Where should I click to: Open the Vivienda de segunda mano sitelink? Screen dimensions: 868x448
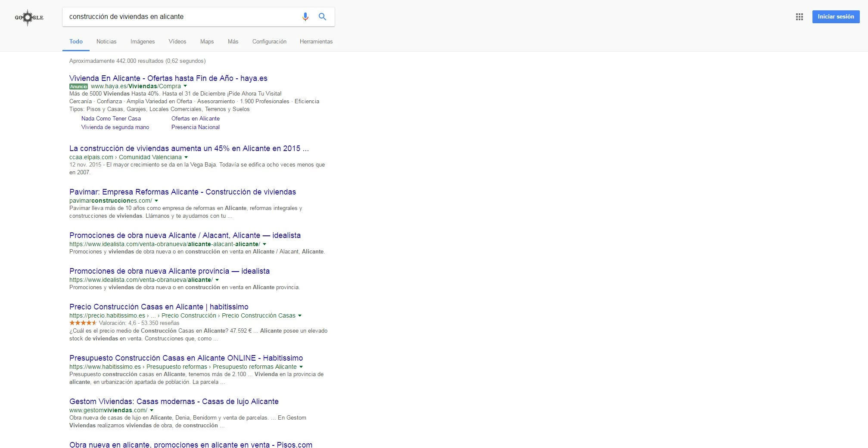[115, 127]
